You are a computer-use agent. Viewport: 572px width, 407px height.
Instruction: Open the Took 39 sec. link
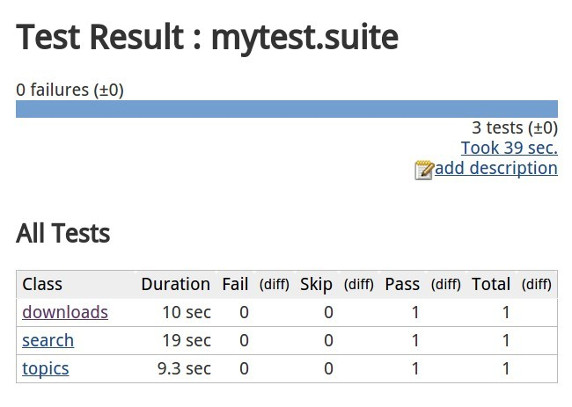coord(509,148)
